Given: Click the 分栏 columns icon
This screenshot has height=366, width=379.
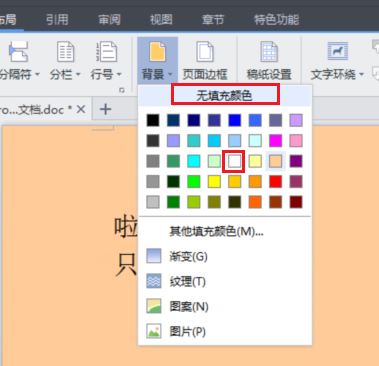Looking at the screenshot, I should click(x=65, y=51).
